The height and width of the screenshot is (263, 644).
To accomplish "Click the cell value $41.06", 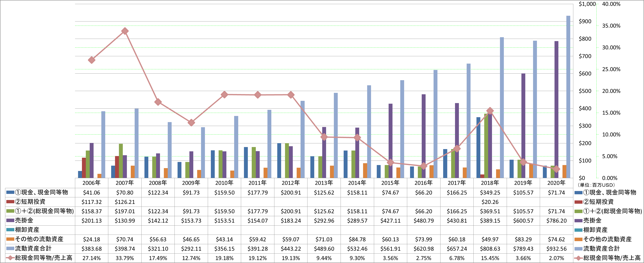I will pyautogui.click(x=92, y=193).
